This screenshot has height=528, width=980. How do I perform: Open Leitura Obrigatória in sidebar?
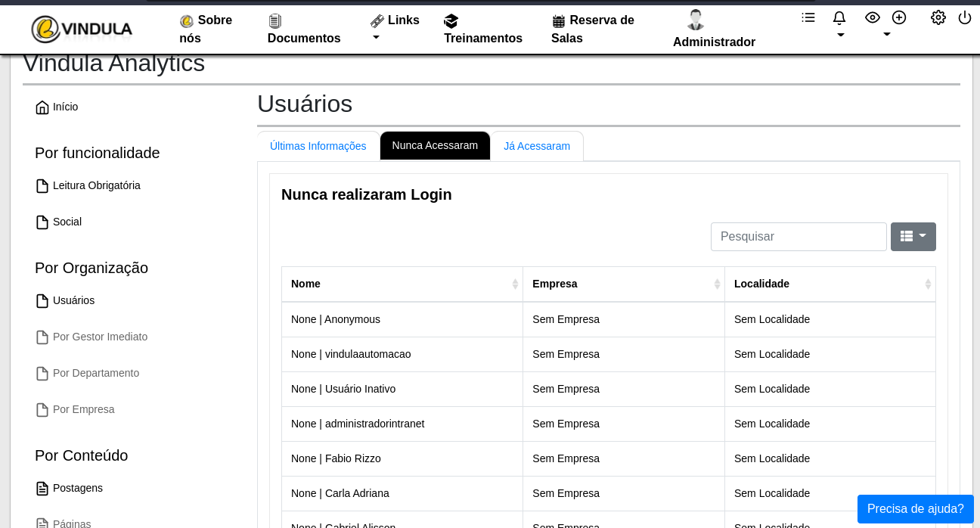point(96,186)
